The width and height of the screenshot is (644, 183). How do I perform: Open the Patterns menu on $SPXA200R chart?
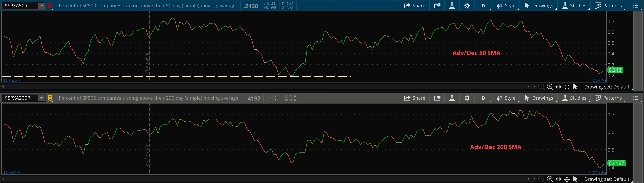(x=609, y=98)
